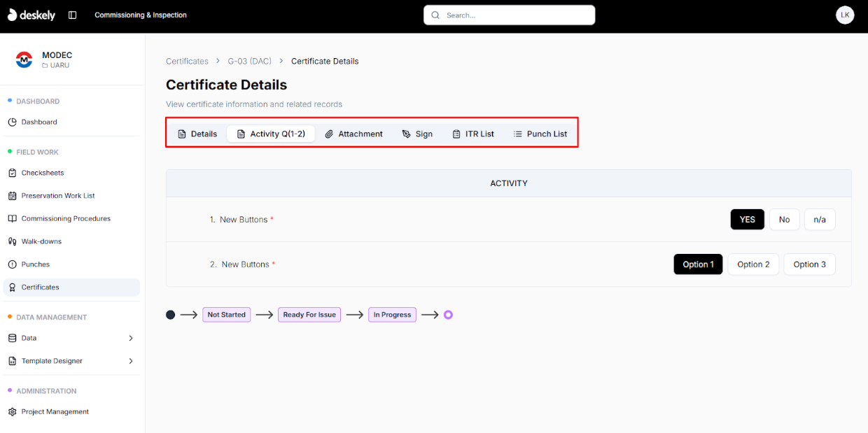Click the Deskely logo icon
868x433 pixels.
12,15
